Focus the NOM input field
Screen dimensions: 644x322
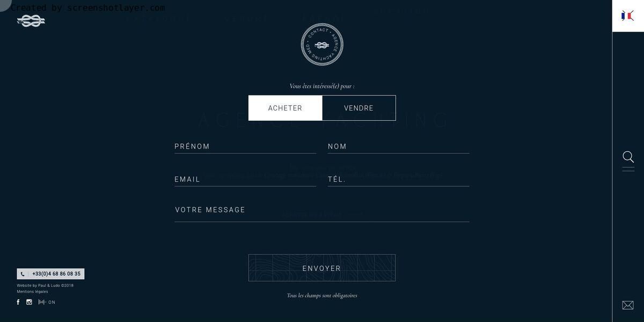click(x=398, y=147)
